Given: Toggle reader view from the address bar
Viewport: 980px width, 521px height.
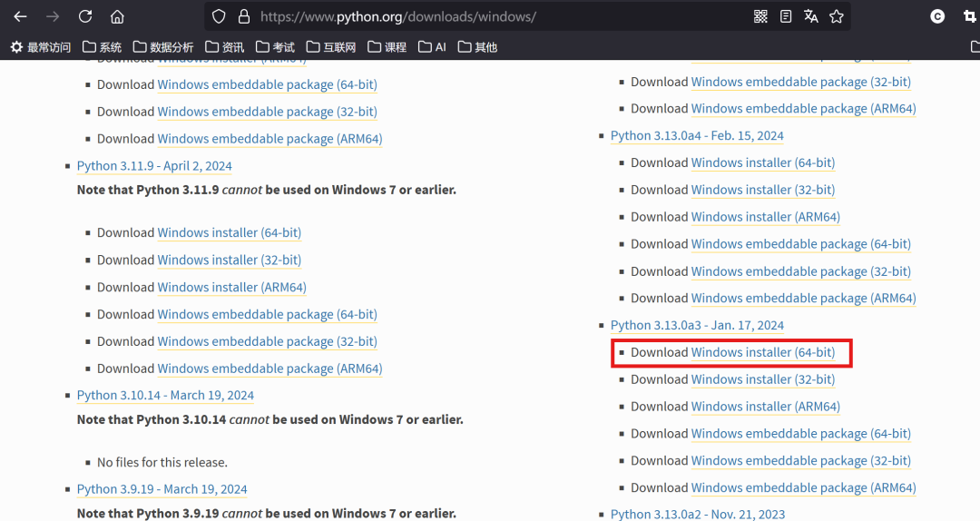Looking at the screenshot, I should tap(786, 16).
